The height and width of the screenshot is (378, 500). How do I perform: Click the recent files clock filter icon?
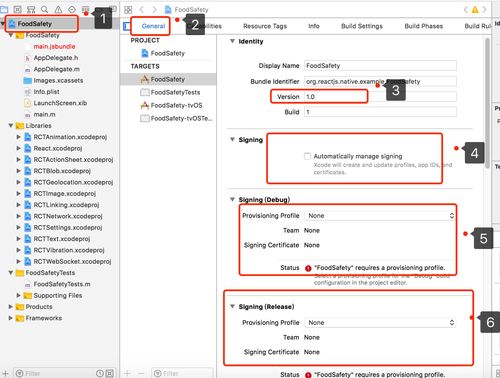pos(100,373)
